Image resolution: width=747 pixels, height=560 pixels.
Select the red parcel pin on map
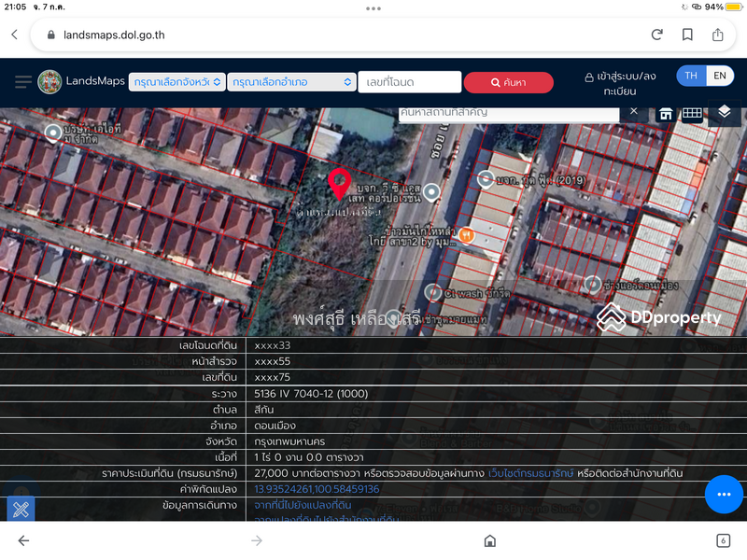339,184
